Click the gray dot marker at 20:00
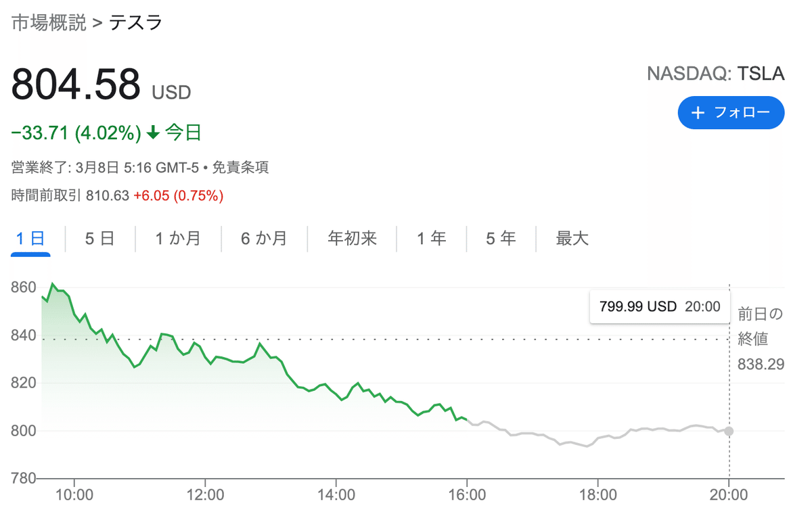The image size is (812, 516). point(729,431)
